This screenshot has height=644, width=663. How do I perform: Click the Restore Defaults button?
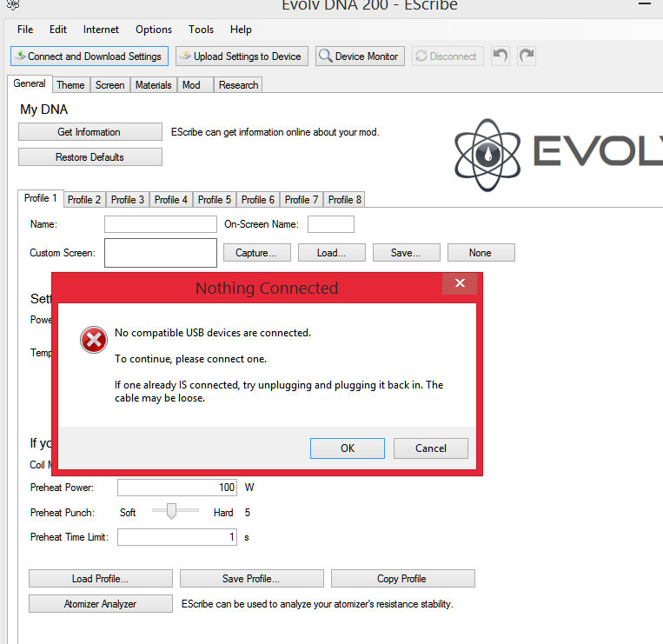(x=90, y=157)
